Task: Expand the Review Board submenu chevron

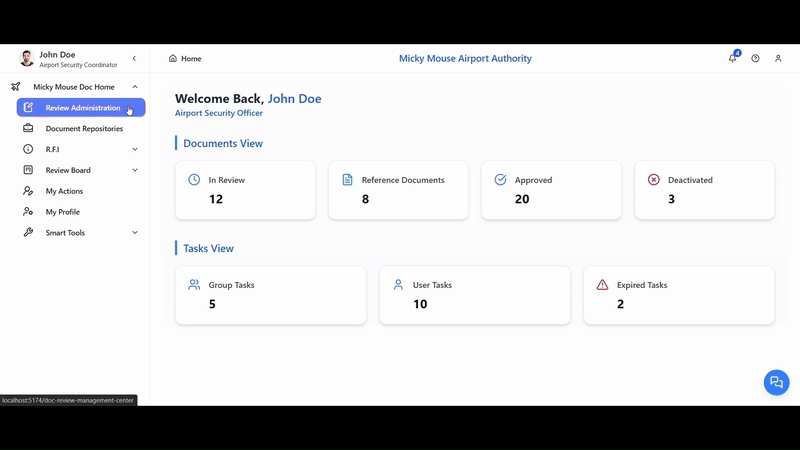Action: pos(135,170)
